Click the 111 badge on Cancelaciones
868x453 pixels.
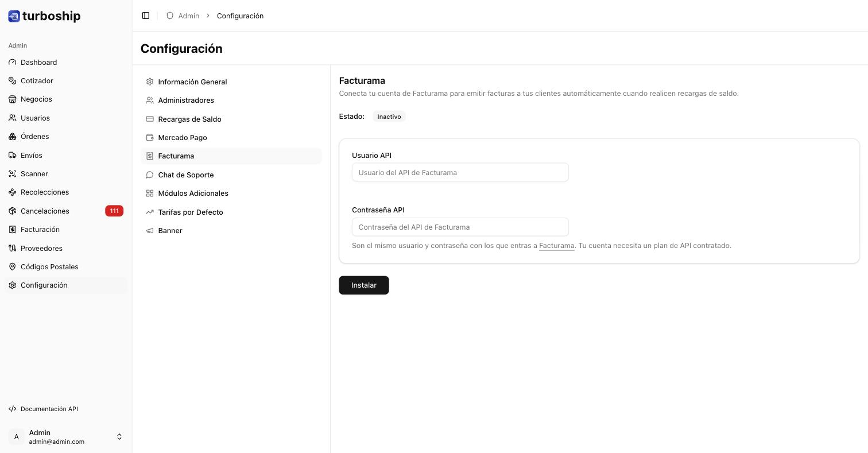pos(114,211)
